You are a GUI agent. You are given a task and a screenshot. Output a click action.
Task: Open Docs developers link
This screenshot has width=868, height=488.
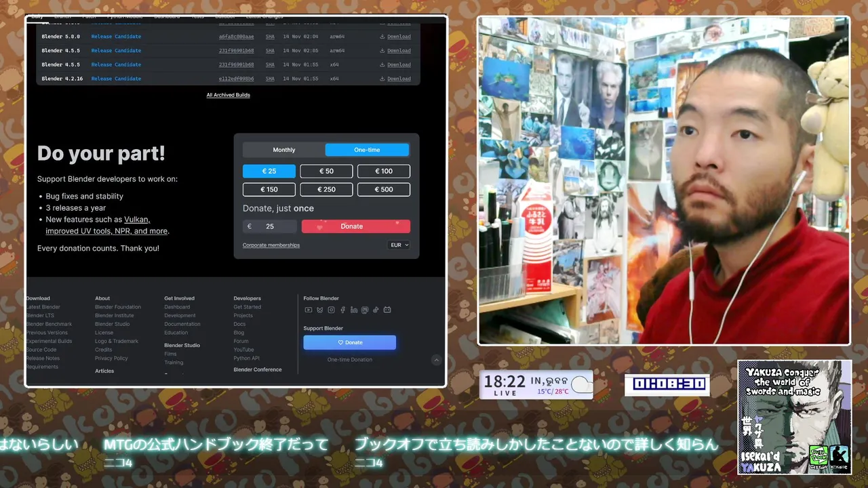pos(239,324)
